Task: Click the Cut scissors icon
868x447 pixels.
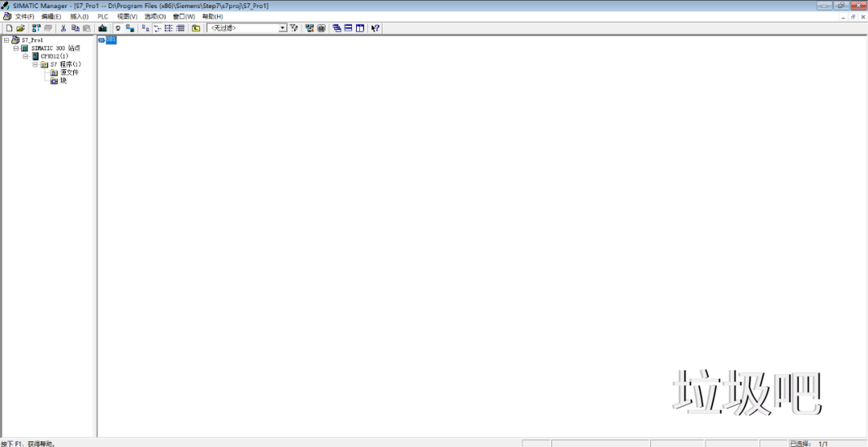Action: [x=63, y=28]
